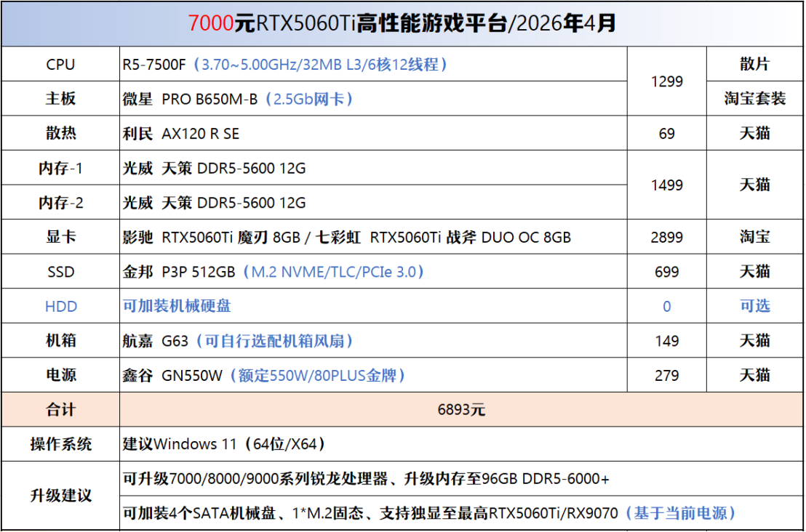The width and height of the screenshot is (806, 532).
Task: Click the price cell '69'
Action: [x=667, y=133]
